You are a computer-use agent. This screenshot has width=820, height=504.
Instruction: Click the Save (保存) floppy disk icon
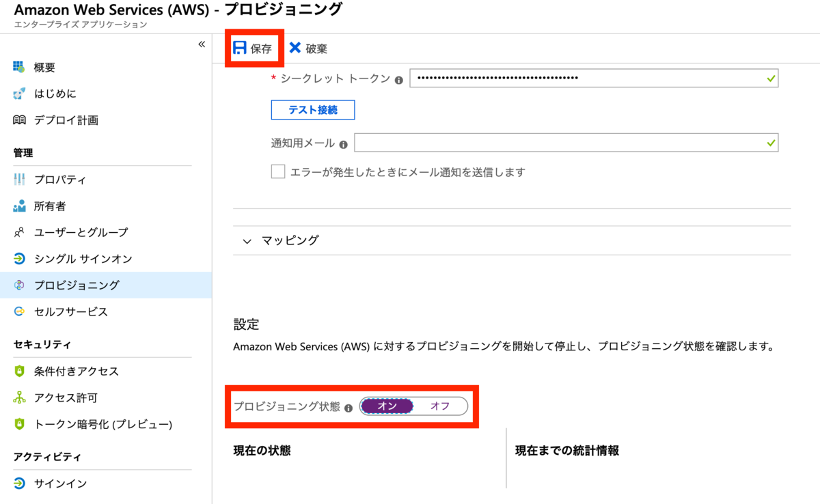point(240,48)
